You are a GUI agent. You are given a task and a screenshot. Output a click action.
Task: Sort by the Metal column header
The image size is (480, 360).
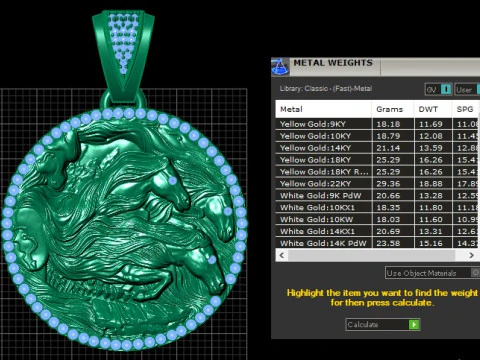tap(323, 109)
